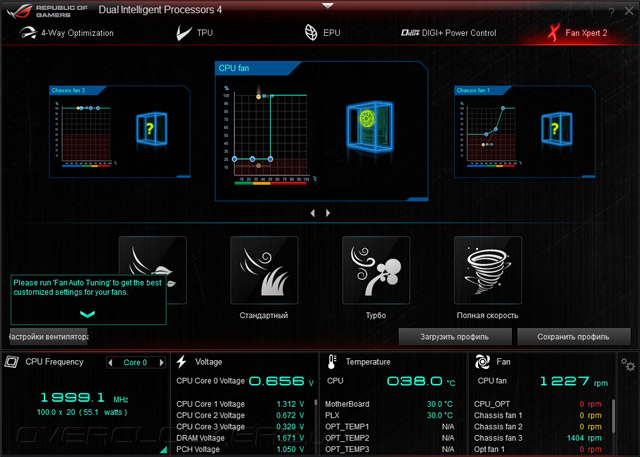Screen dimensions: 640x457
Task: Select the leftmost CPU fan curve point
Action: pos(234,159)
